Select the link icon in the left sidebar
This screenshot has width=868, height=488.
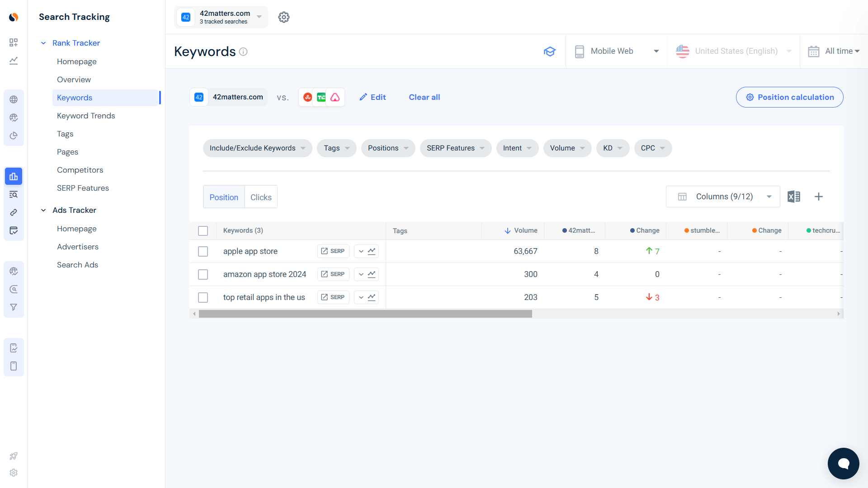click(x=14, y=212)
